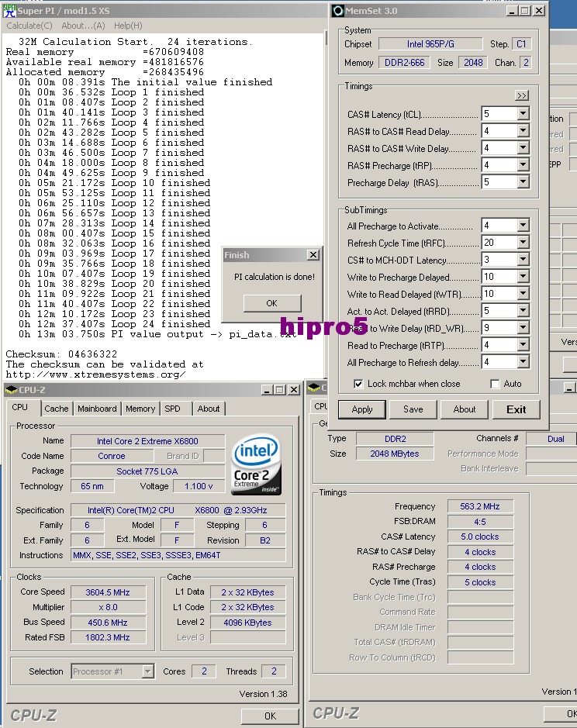Click the Apply button in MemSet
The height and width of the screenshot is (728, 577).
(x=362, y=409)
